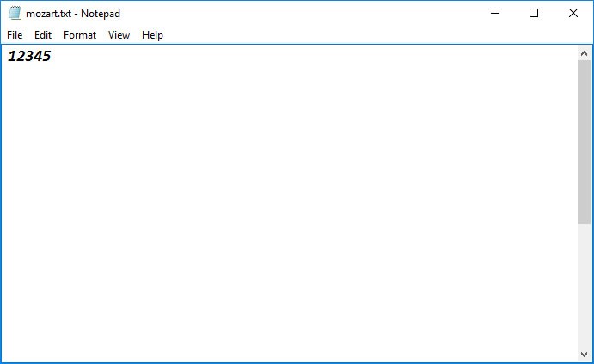Click the title text mozart.txt - Notepad

click(73, 14)
